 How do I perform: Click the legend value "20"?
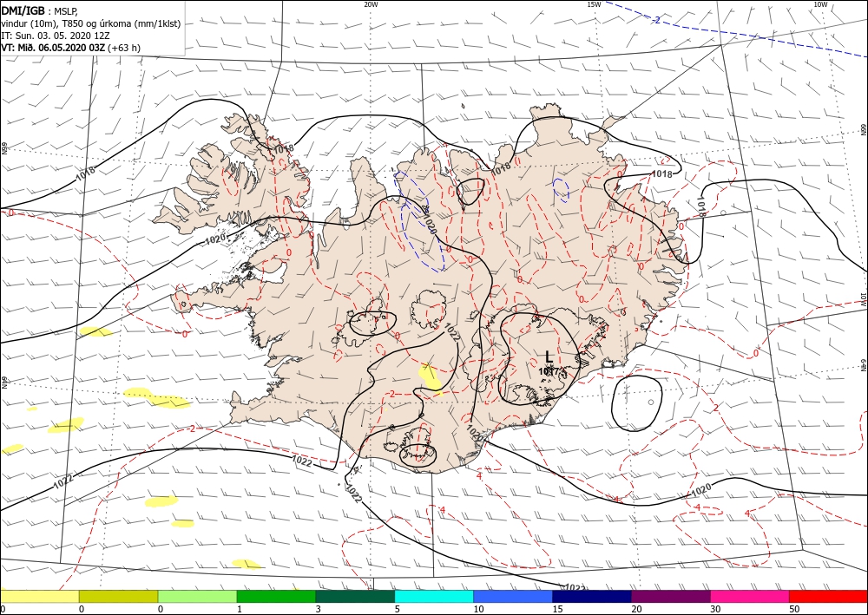pos(636,609)
